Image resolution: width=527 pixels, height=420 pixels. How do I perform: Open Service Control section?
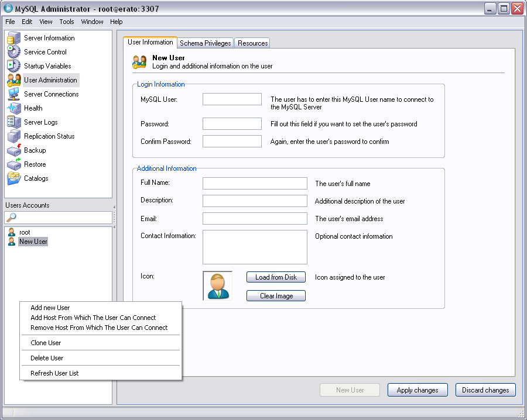point(45,52)
